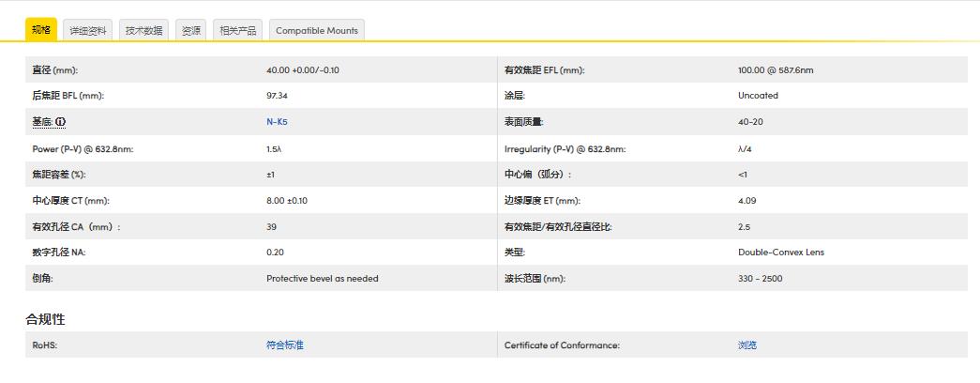
Task: Click the Certificate of Conformance label
Action: pos(562,345)
